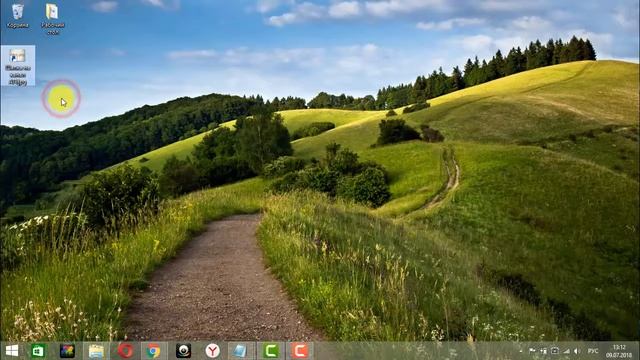Click the tray icon before network signal
Viewport: 640px width, 360px height.
555,351
